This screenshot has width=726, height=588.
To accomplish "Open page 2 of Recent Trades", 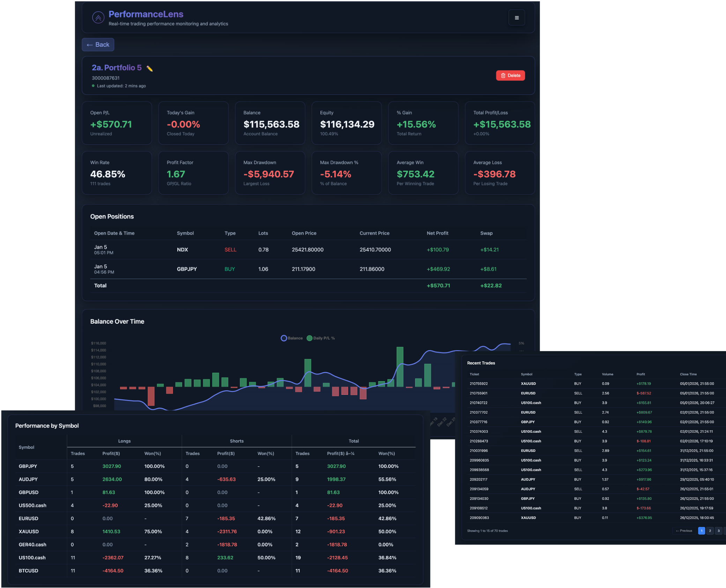I will pyautogui.click(x=710, y=531).
